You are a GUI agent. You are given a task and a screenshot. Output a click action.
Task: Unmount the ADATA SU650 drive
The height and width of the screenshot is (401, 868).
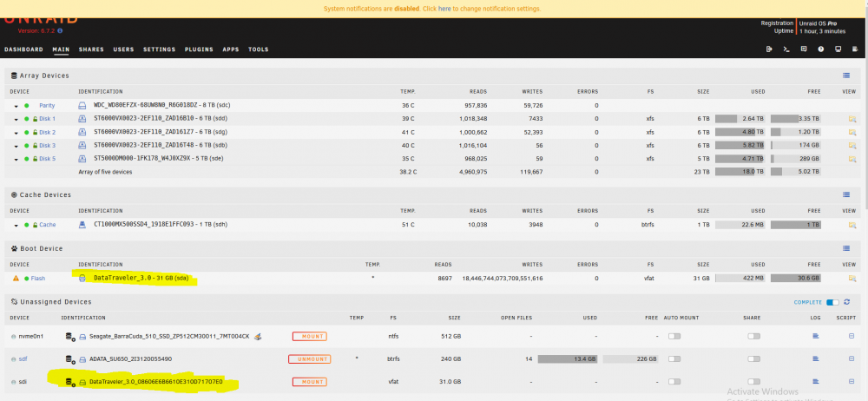point(310,359)
